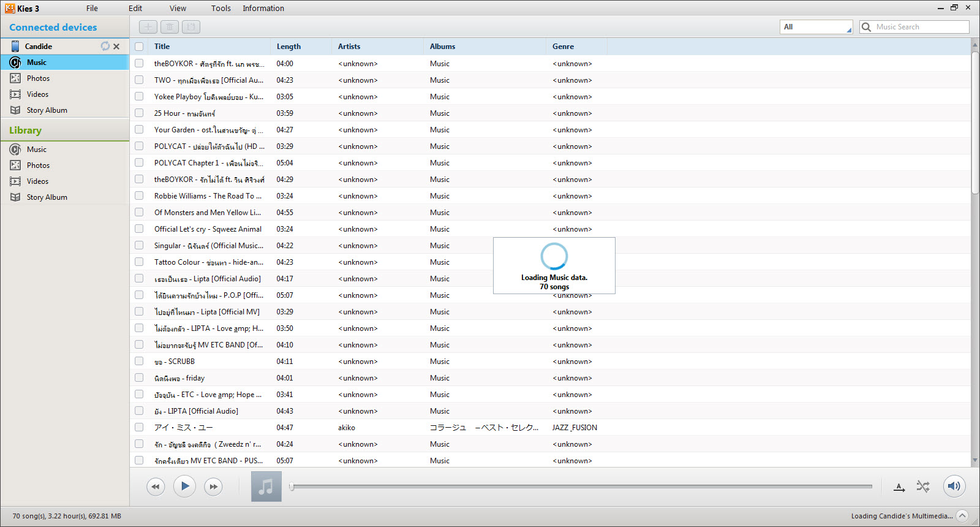Click the save to PC toolbar icon
This screenshot has width=980, height=527.
[x=191, y=27]
